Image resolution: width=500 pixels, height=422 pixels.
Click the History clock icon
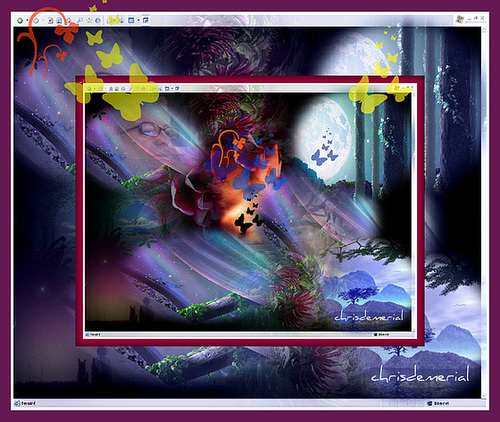[98, 21]
